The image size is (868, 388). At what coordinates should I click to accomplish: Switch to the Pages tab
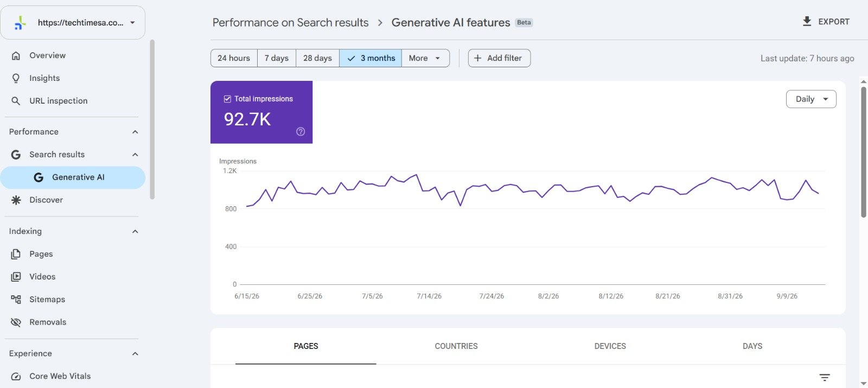pos(306,346)
